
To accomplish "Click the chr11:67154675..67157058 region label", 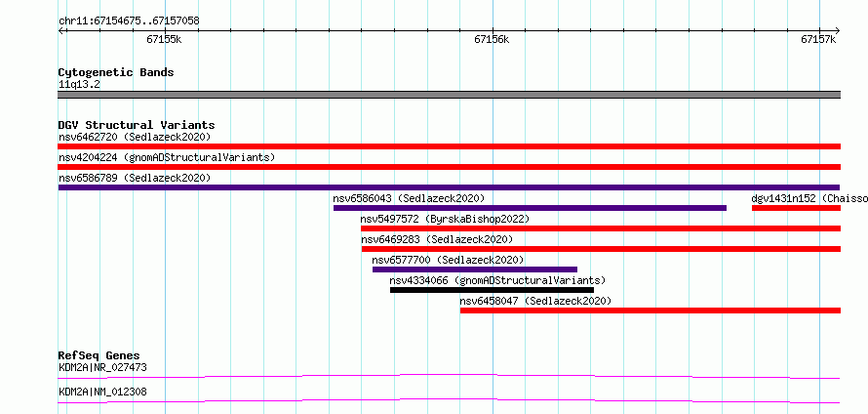I will point(129,21).
